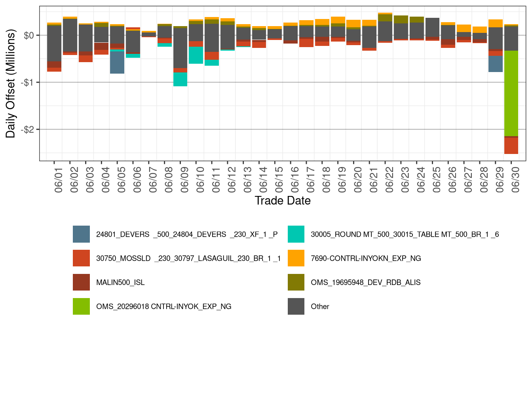This screenshot has height=399, width=532.
Task: Click the olive OMS_19695948 legend swatch
Action: tap(296, 282)
